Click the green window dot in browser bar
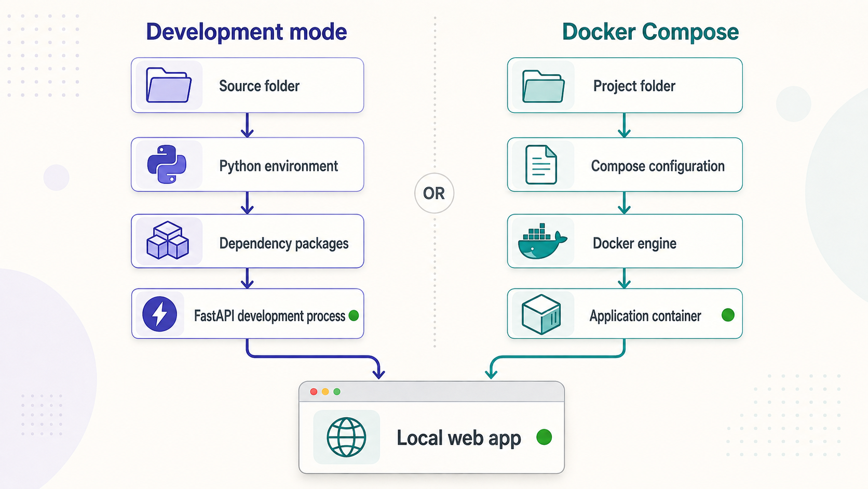868x489 pixels. [337, 392]
